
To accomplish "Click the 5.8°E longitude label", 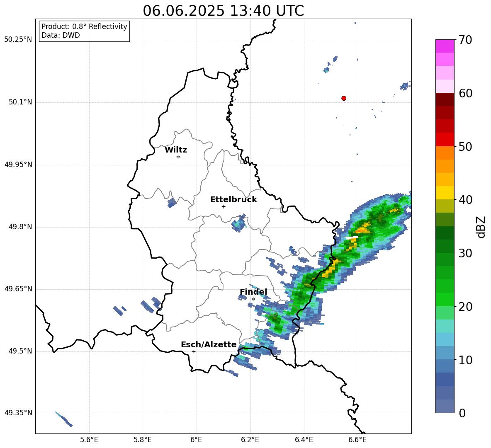I will click(x=143, y=440).
